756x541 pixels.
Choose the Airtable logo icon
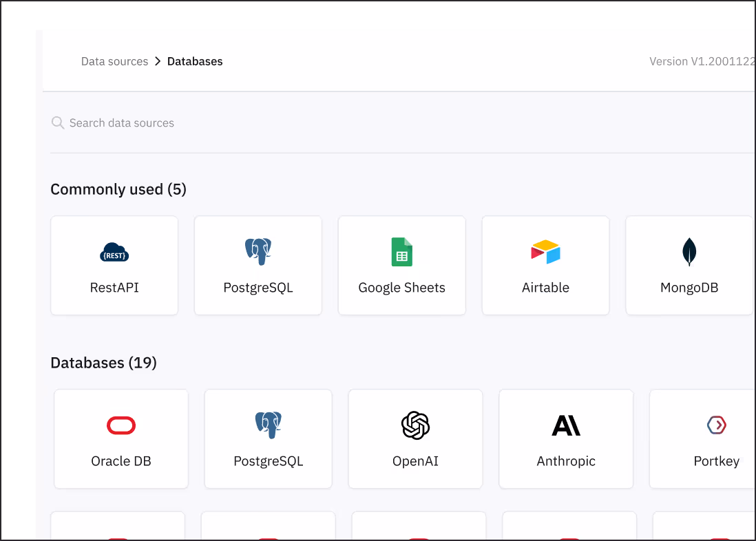coord(545,252)
